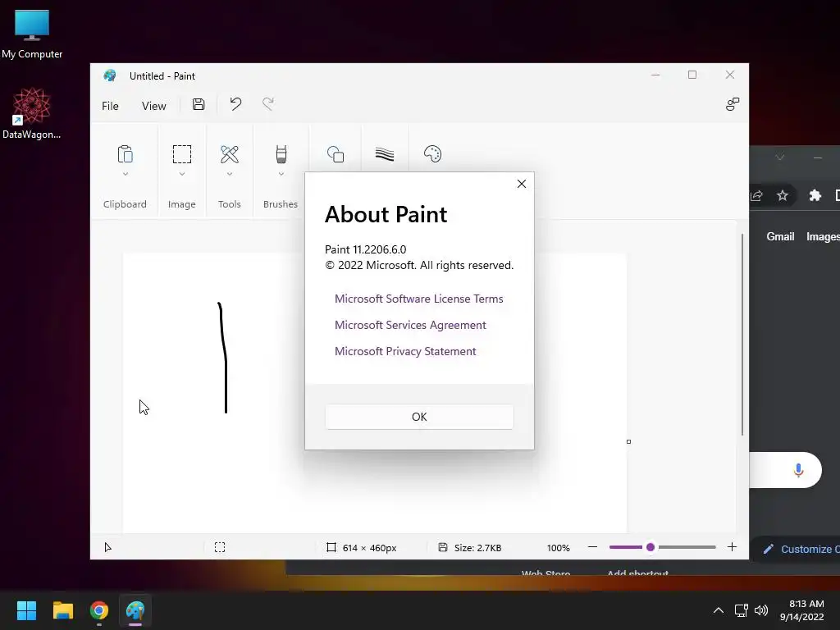Open the Extensions puzzle icon in Chrome

[815, 195]
